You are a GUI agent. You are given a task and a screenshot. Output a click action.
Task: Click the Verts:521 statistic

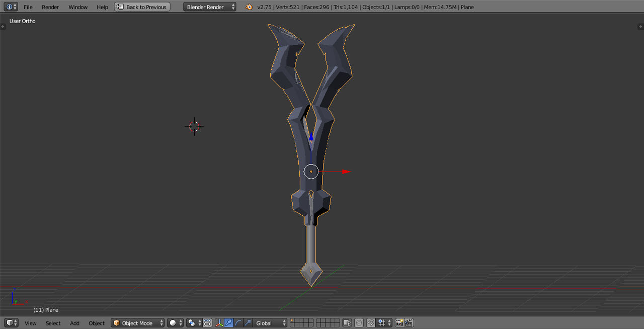pyautogui.click(x=288, y=7)
